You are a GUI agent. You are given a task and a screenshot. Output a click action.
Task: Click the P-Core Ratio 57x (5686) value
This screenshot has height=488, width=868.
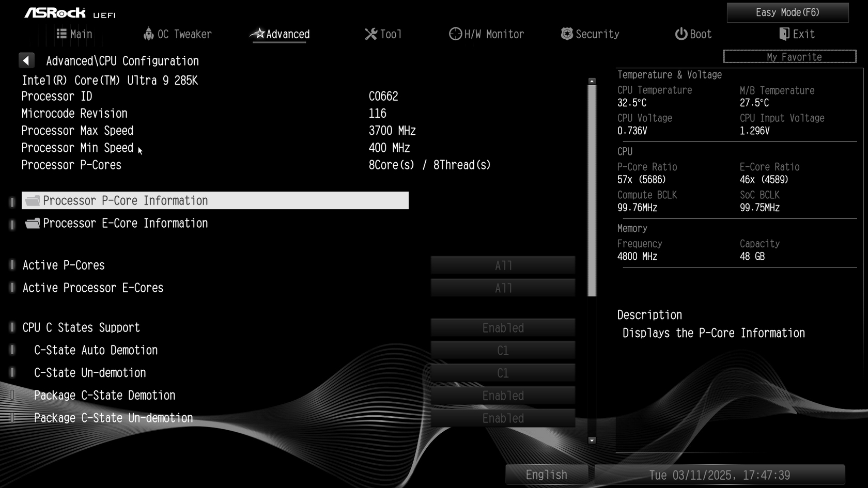[641, 180]
